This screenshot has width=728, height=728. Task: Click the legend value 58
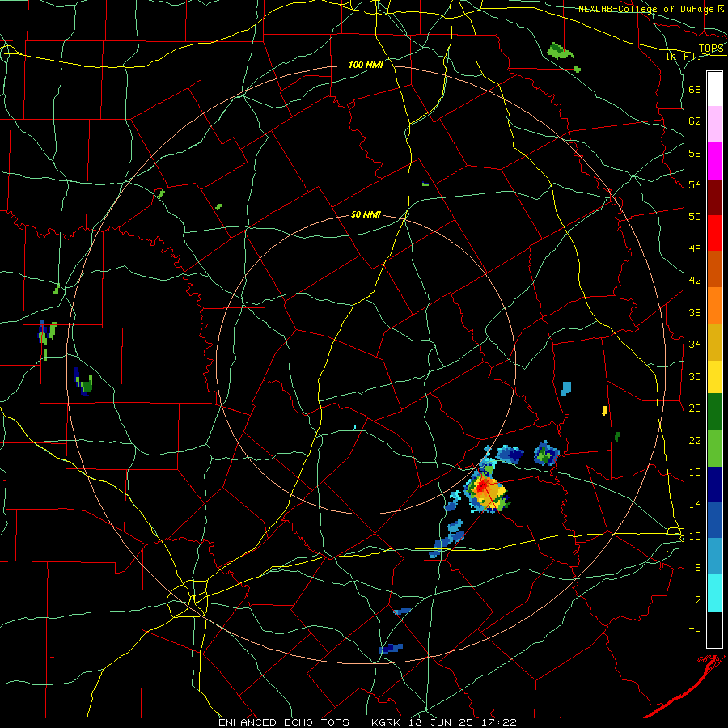click(x=695, y=153)
